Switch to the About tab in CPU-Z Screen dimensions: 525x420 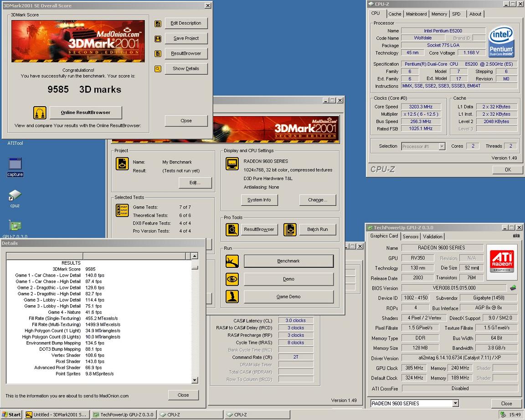(x=475, y=14)
